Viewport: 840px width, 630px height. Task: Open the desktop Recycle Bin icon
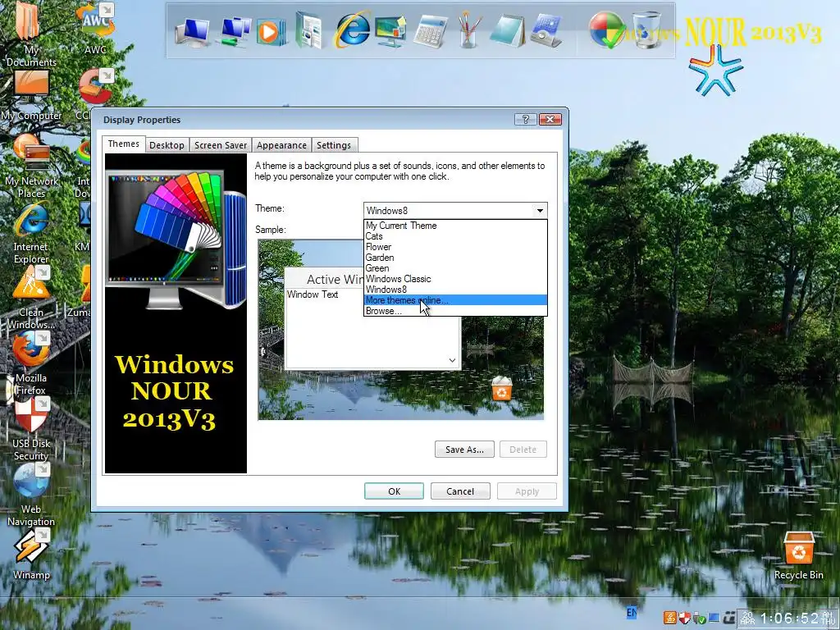point(798,555)
